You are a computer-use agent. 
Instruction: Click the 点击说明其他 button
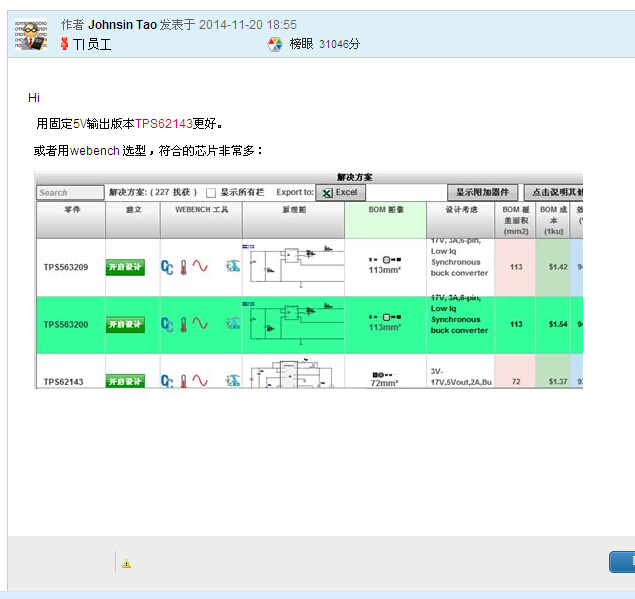pos(554,192)
